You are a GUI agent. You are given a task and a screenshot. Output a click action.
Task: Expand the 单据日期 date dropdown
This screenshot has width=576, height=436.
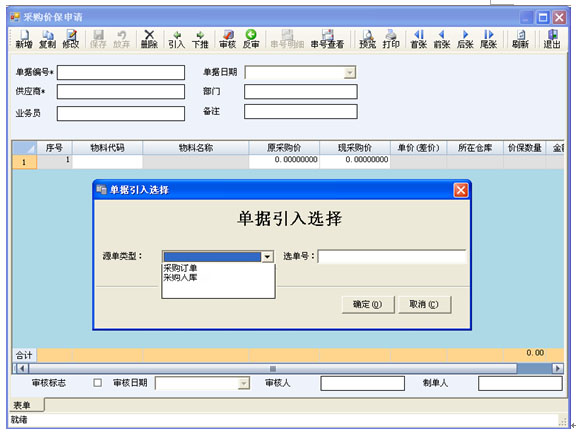pos(350,72)
